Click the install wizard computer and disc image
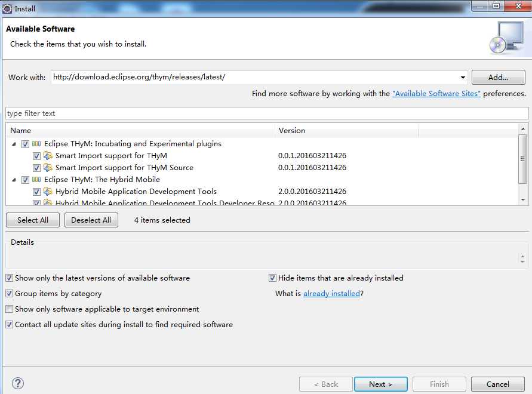The image size is (532, 394). point(507,38)
